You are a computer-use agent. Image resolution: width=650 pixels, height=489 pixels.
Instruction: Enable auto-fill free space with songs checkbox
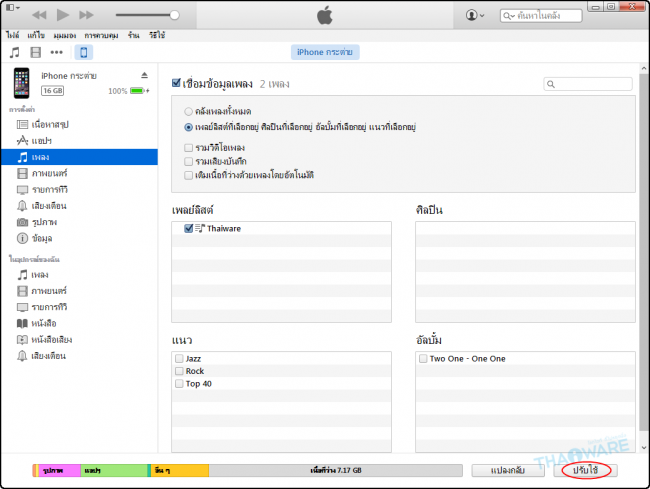click(x=188, y=175)
